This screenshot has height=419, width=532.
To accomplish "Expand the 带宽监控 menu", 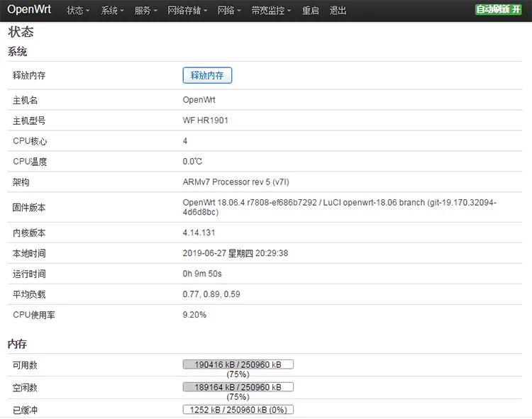I will (x=271, y=11).
